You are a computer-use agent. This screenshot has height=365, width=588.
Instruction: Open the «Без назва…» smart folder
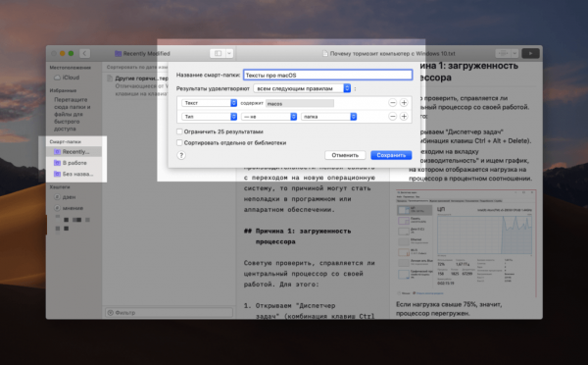click(x=73, y=174)
